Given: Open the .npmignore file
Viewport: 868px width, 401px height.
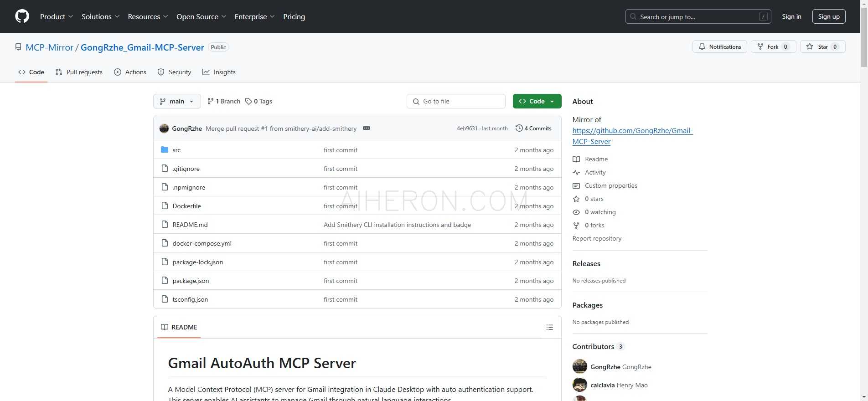Looking at the screenshot, I should tap(189, 187).
